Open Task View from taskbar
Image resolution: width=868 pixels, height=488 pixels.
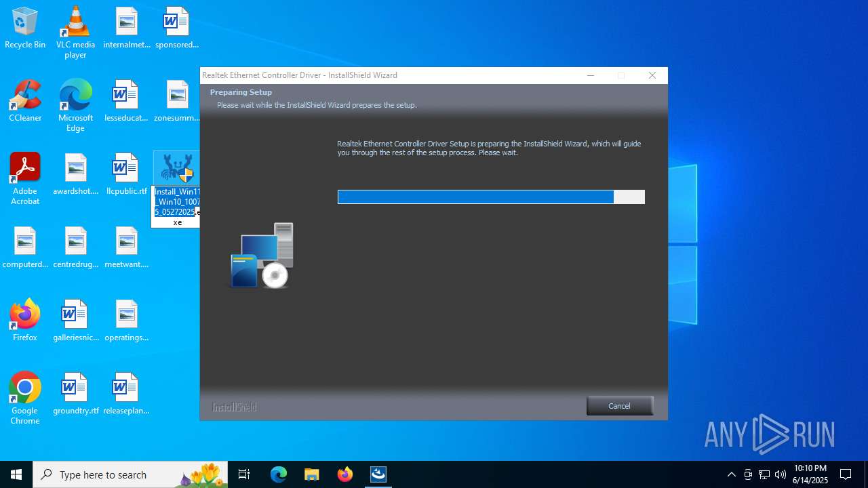(244, 474)
